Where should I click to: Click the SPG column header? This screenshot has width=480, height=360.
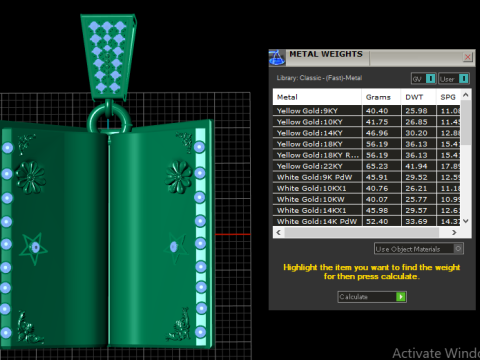[448, 97]
